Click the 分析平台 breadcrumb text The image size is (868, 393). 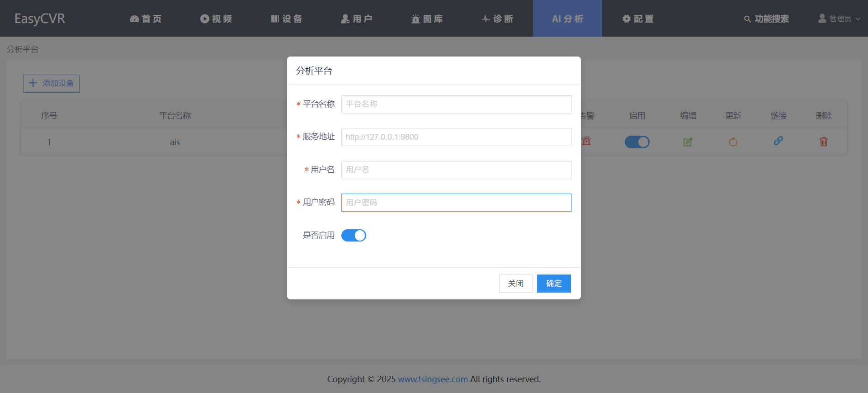click(x=23, y=49)
